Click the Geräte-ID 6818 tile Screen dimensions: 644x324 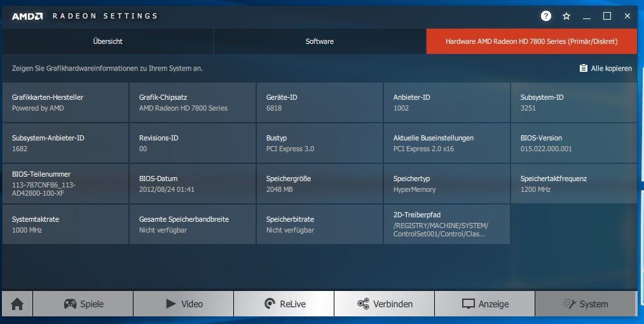coord(320,102)
